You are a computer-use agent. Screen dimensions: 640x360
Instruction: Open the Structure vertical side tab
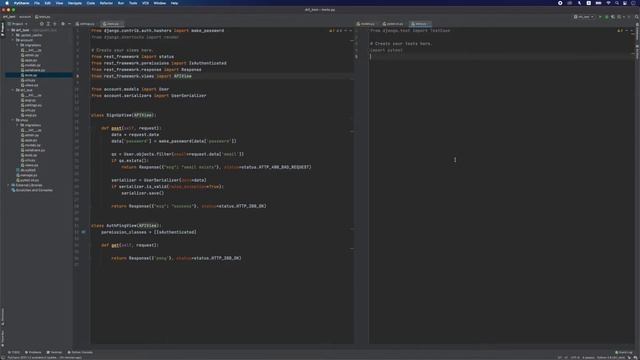2,316
